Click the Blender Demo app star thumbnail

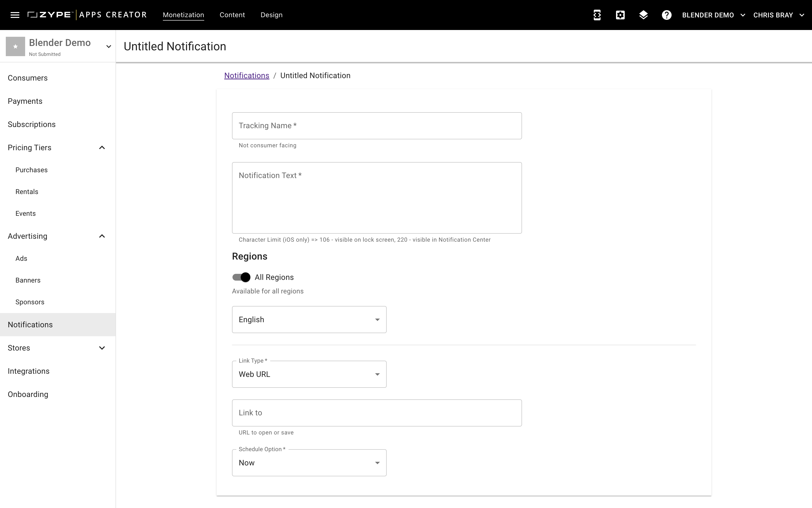click(15, 46)
